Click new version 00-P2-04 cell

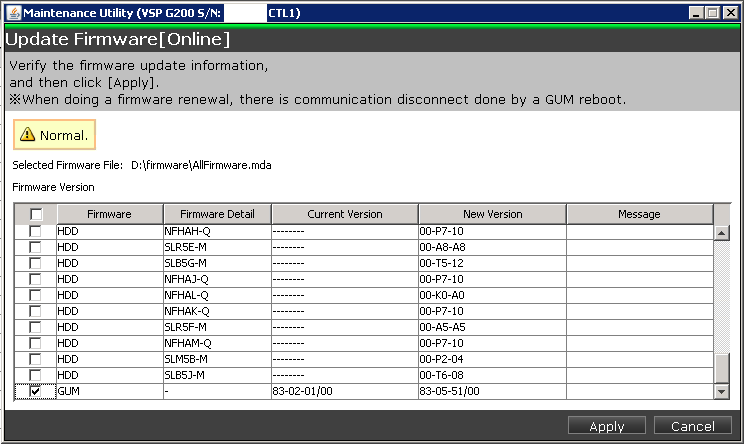click(493, 359)
